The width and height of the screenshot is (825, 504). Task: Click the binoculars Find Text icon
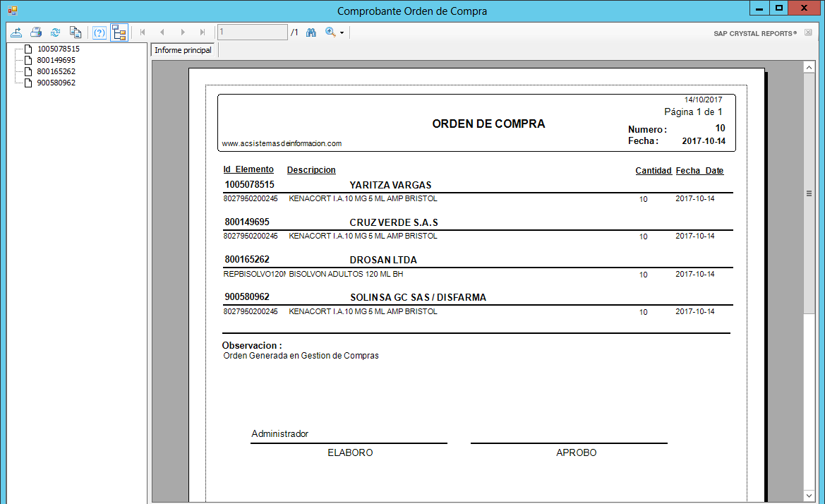pos(311,32)
